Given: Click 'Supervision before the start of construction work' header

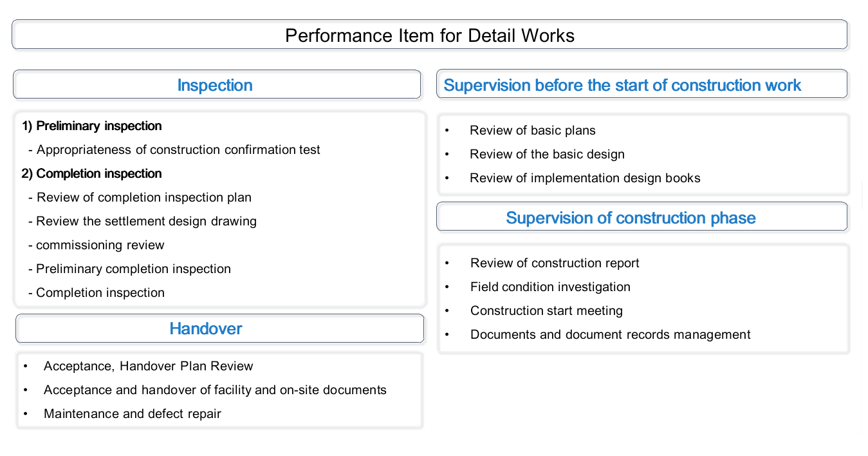Looking at the screenshot, I should pos(622,85).
